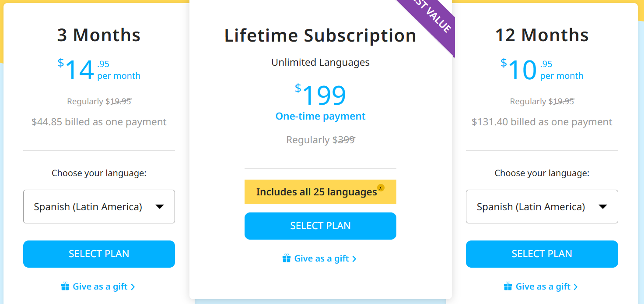The image size is (644, 304).
Task: Give the 3 Months plan as a gift
Action: (100, 286)
